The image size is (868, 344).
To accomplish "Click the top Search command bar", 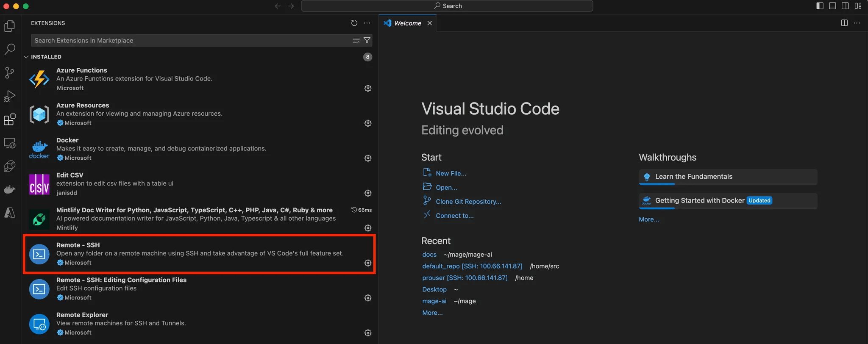I will coord(447,6).
